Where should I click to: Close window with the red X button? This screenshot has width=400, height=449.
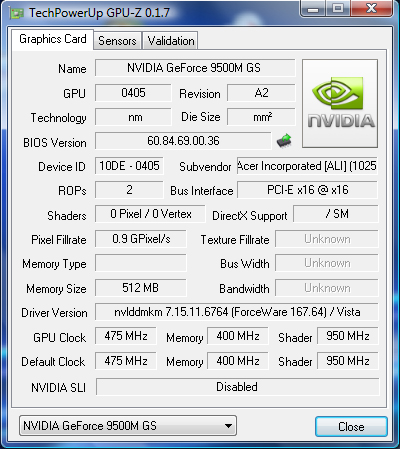point(371,8)
